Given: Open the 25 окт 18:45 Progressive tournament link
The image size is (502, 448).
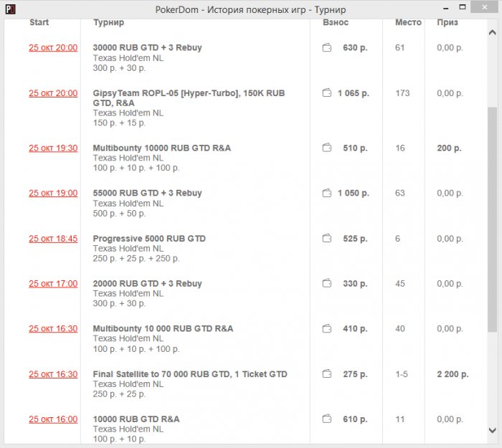Looking at the screenshot, I should (x=53, y=239).
